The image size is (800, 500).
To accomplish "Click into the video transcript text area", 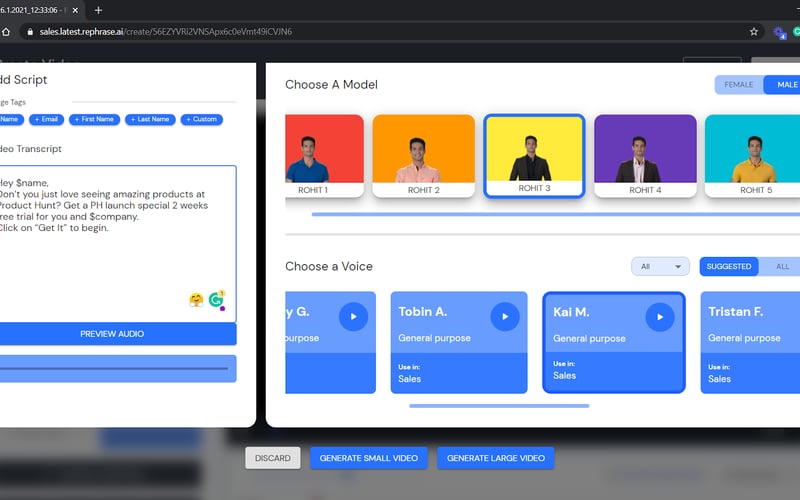I will tap(117, 243).
